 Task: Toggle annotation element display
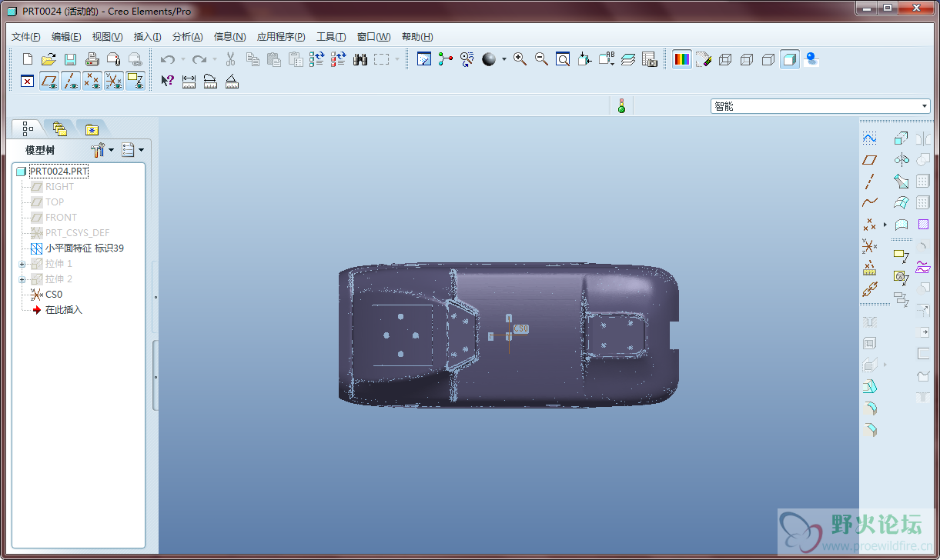coord(135,81)
